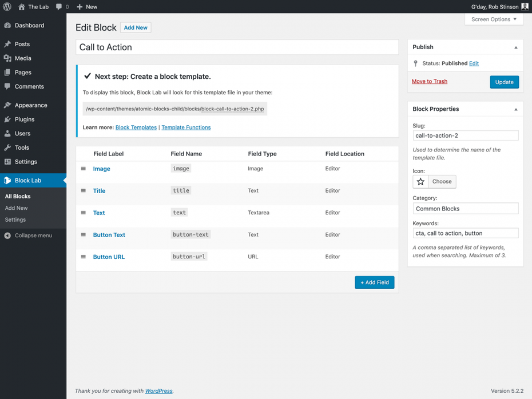Image resolution: width=532 pixels, height=399 pixels.
Task: Click the Collapse menu arrow icon
Action: [x=7, y=236]
